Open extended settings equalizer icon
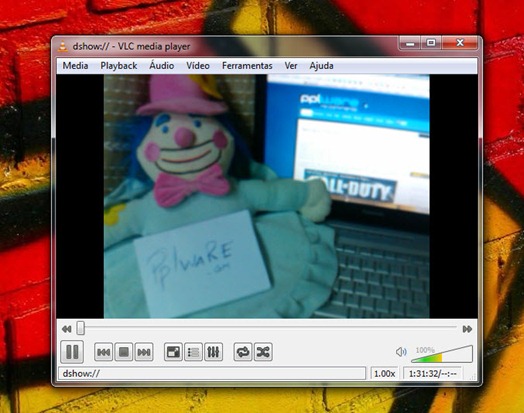The width and height of the screenshot is (524, 413). coord(213,352)
